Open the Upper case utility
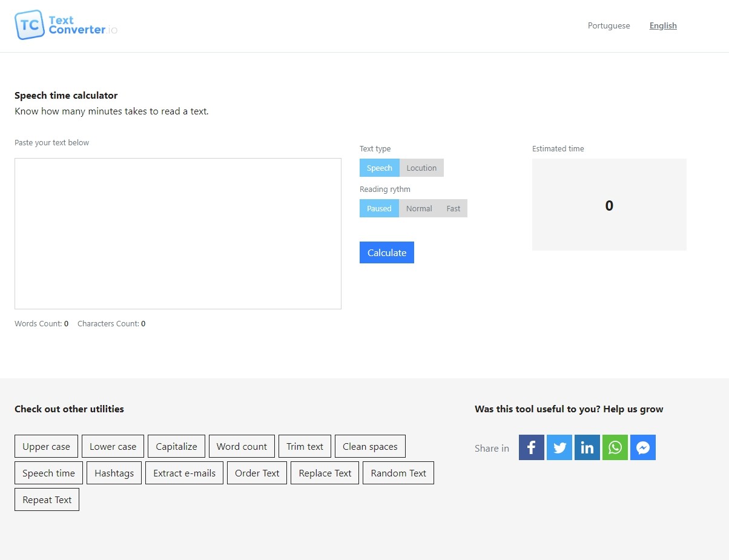The height and width of the screenshot is (560, 729). coord(46,446)
